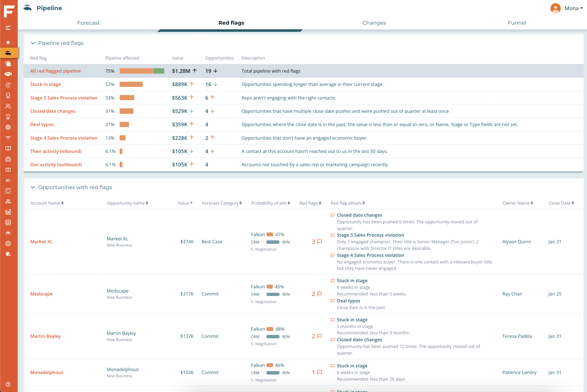Open the hamburger menu in the sidebar
Screen dimensions: 587x392
tap(8, 28)
